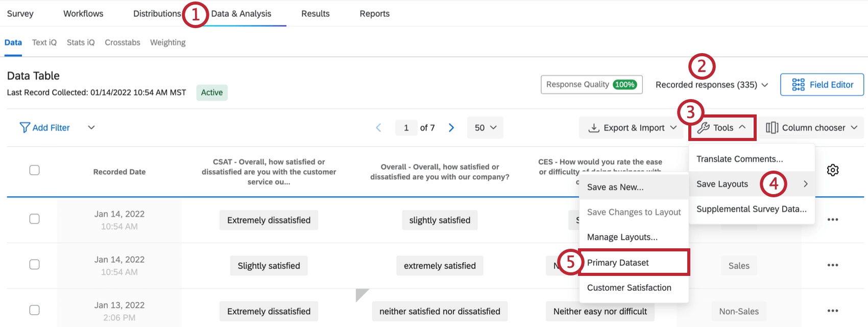Go to next page arrow

[x=451, y=128]
